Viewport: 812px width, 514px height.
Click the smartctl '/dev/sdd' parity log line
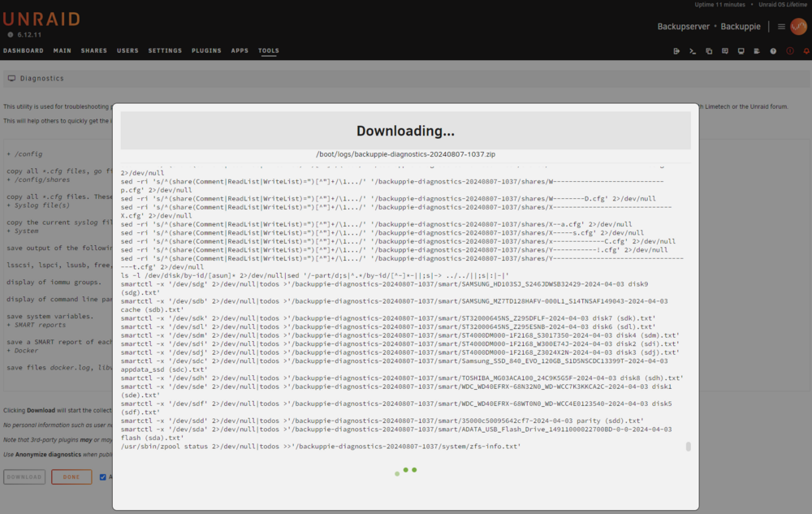[382, 421]
